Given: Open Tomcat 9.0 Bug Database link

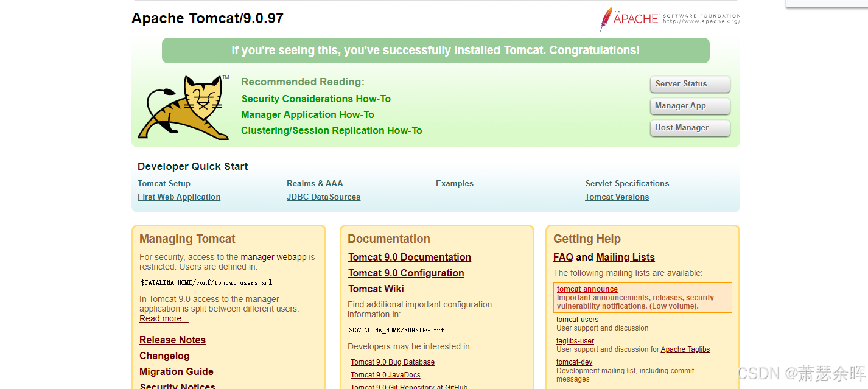Looking at the screenshot, I should (x=393, y=362).
